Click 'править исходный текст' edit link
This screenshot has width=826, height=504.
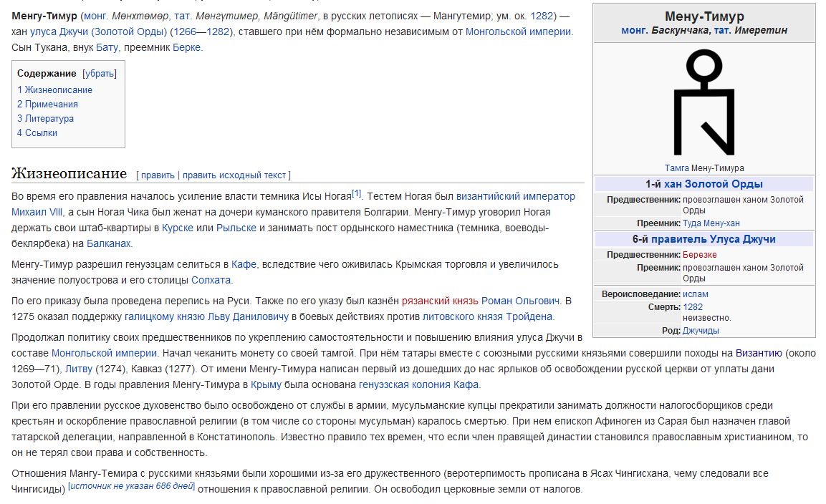pyautogui.click(x=234, y=175)
